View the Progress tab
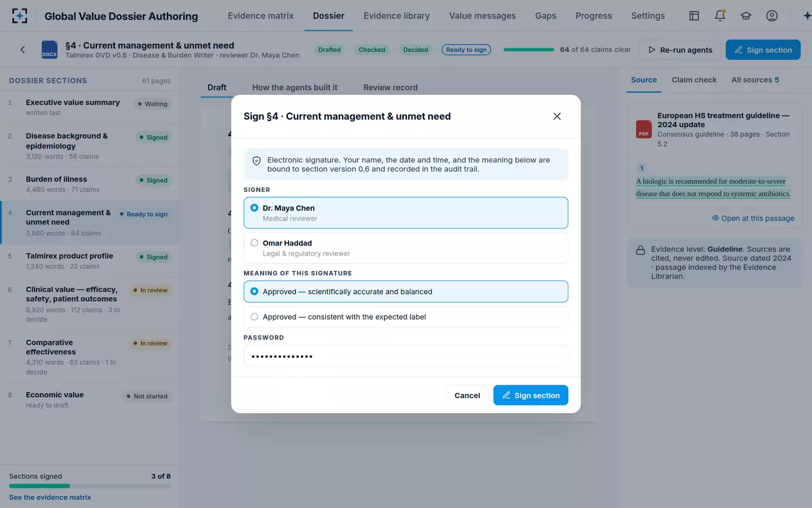 pyautogui.click(x=594, y=16)
